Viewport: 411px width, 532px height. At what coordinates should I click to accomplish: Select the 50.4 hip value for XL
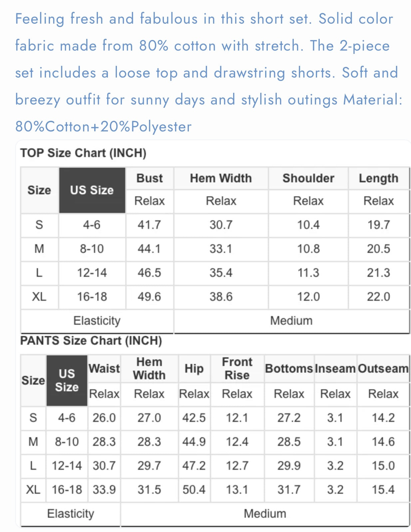(x=194, y=490)
